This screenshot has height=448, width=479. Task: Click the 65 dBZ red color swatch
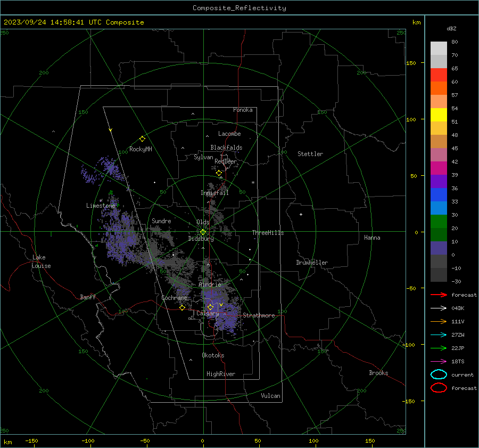click(x=439, y=75)
